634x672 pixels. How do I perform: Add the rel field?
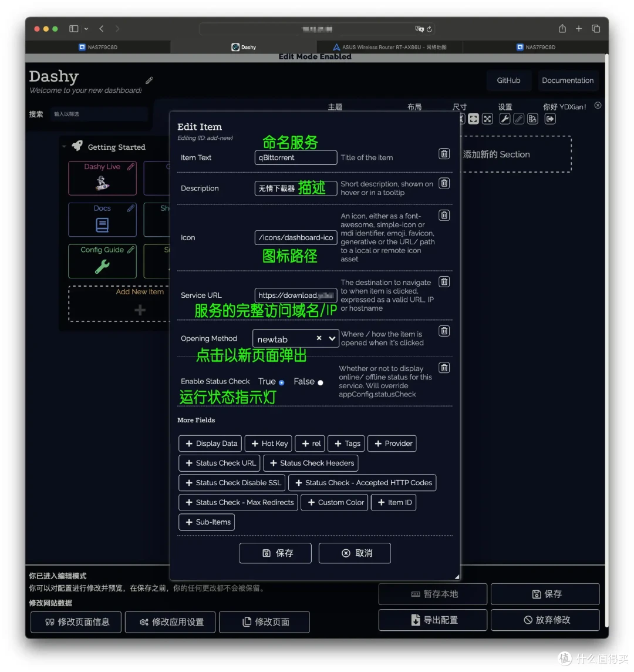coord(310,443)
